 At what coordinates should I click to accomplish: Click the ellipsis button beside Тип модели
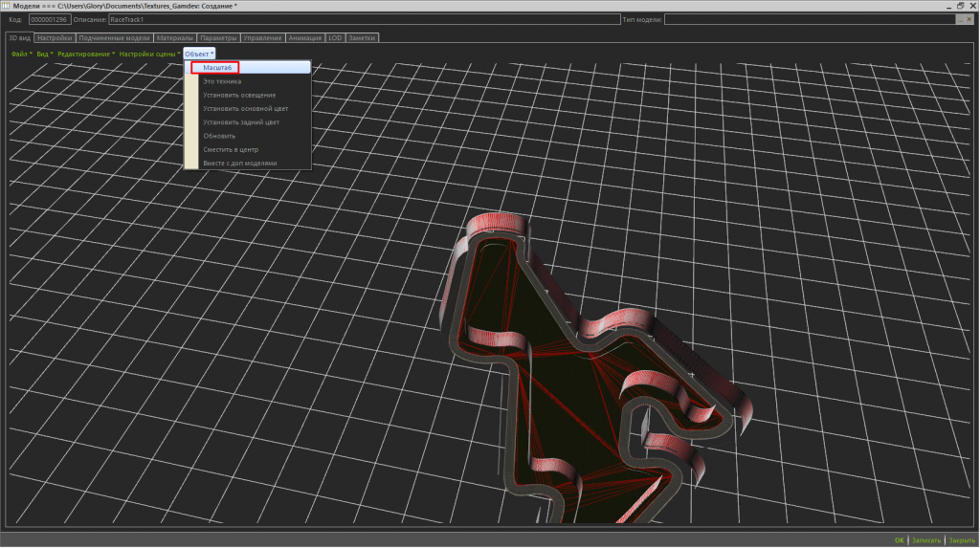click(960, 19)
